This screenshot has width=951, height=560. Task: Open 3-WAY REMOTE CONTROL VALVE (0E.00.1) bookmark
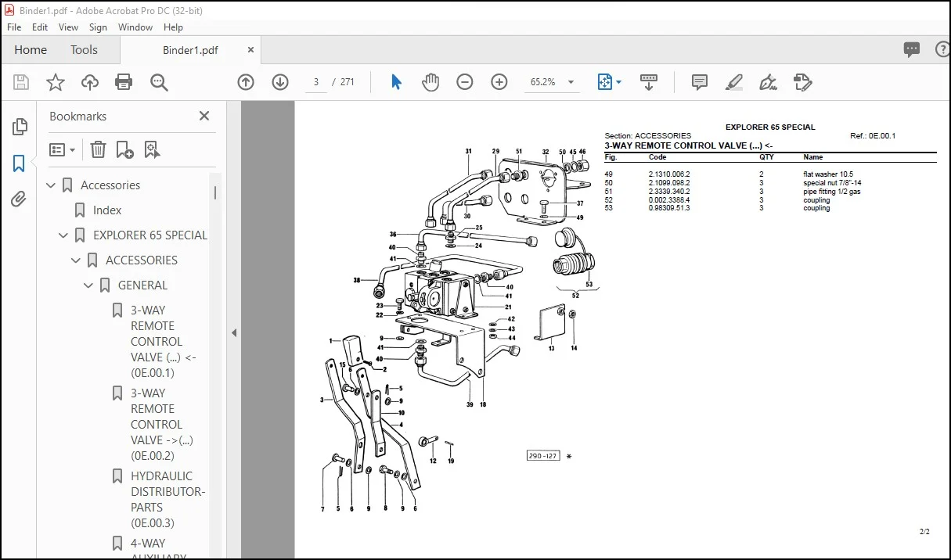tap(164, 342)
